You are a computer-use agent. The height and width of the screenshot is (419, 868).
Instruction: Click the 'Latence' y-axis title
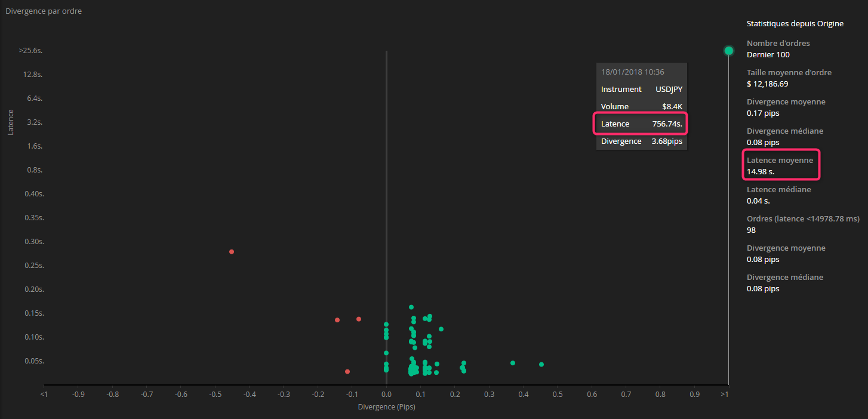(11, 122)
